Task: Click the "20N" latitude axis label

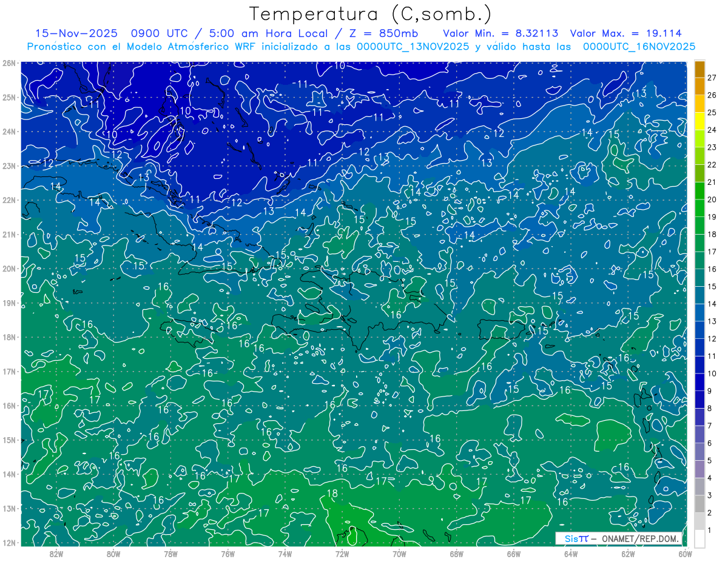Action: [x=9, y=269]
